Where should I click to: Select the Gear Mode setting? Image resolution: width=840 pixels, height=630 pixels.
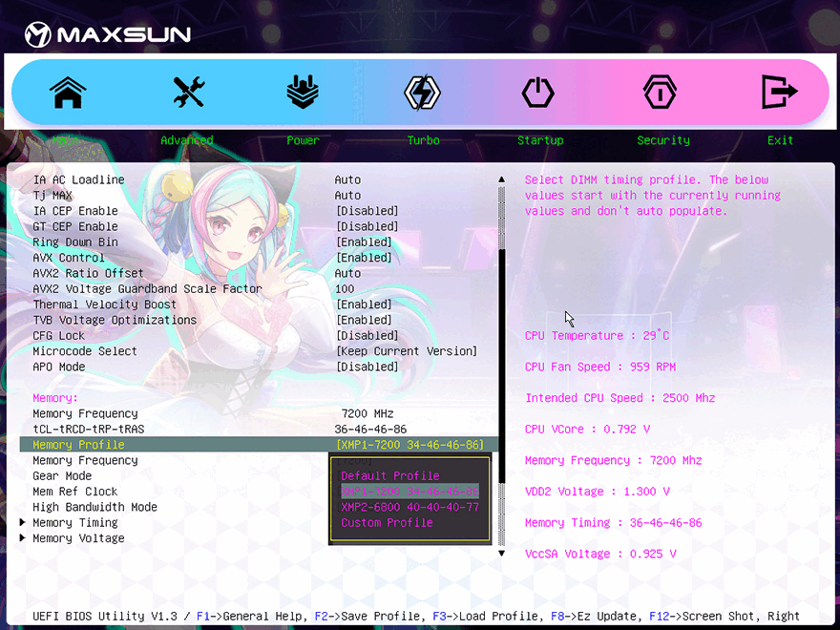tap(62, 475)
